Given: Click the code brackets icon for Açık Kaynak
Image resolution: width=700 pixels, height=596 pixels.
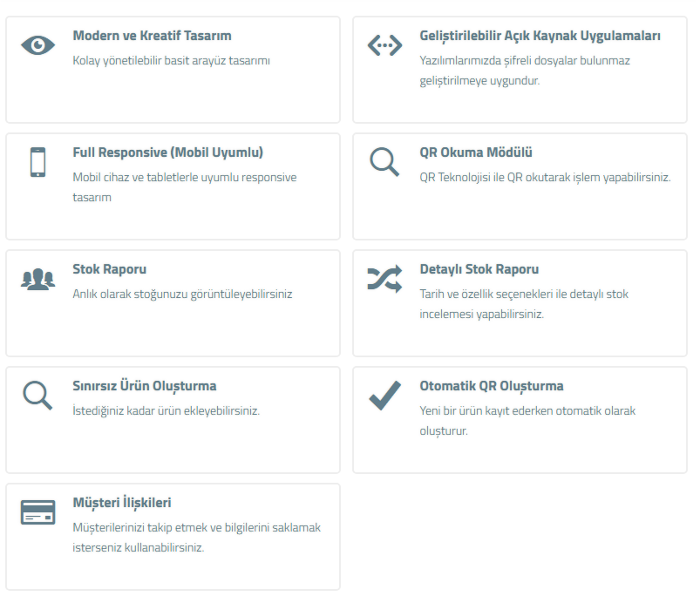Looking at the screenshot, I should click(x=384, y=45).
